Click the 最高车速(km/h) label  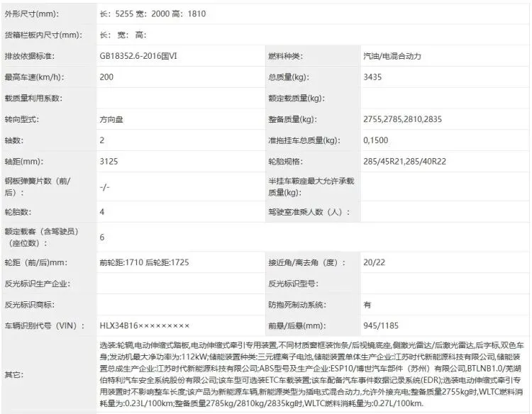[34, 77]
